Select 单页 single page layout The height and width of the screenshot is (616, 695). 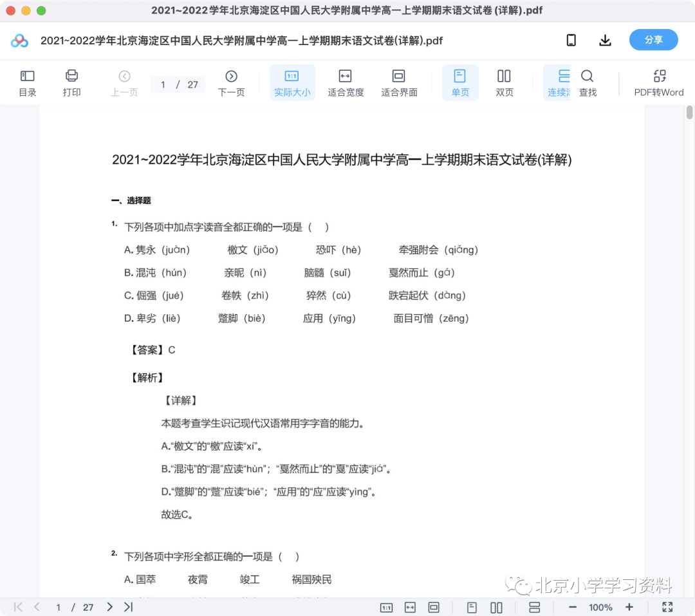[x=460, y=83]
